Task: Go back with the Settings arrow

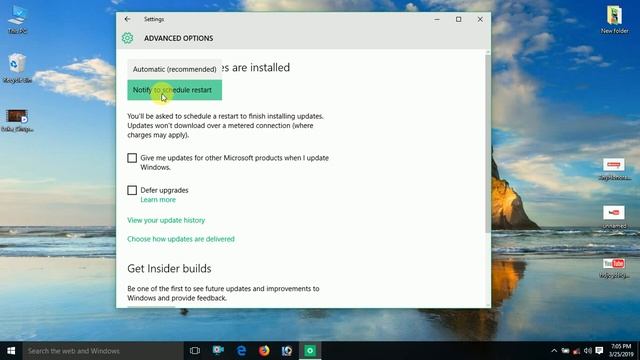Action: (x=127, y=19)
